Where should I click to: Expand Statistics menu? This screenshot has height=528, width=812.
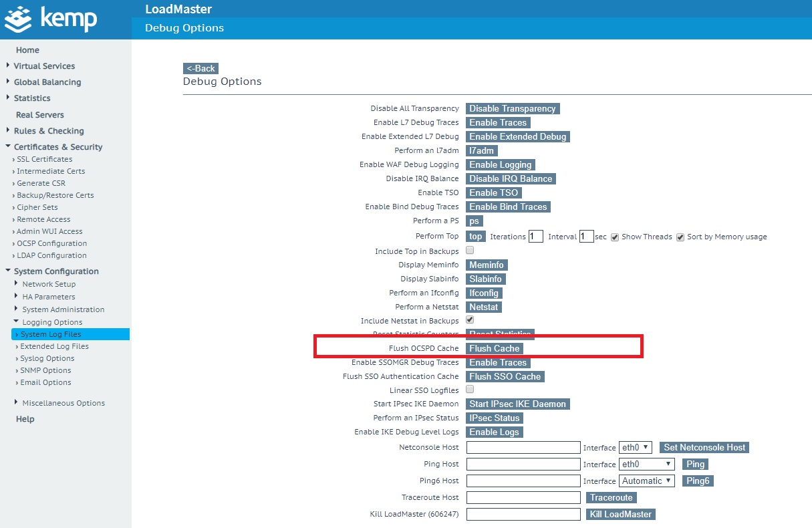(32, 98)
